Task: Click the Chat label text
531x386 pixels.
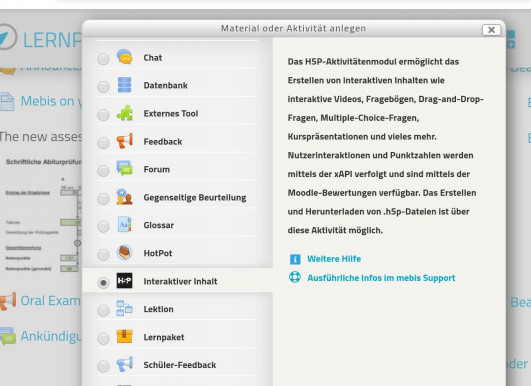Action: pos(153,58)
